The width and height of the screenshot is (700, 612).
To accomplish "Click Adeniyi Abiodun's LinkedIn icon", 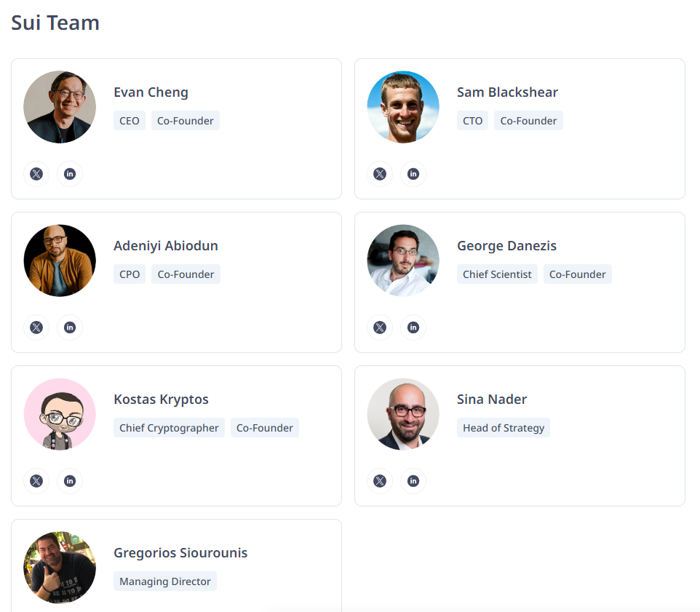I will pos(70,327).
